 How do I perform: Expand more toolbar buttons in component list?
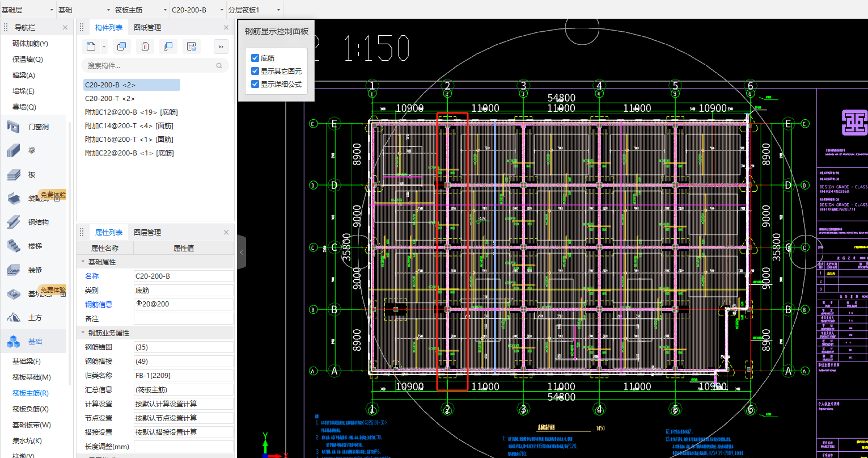click(x=221, y=47)
